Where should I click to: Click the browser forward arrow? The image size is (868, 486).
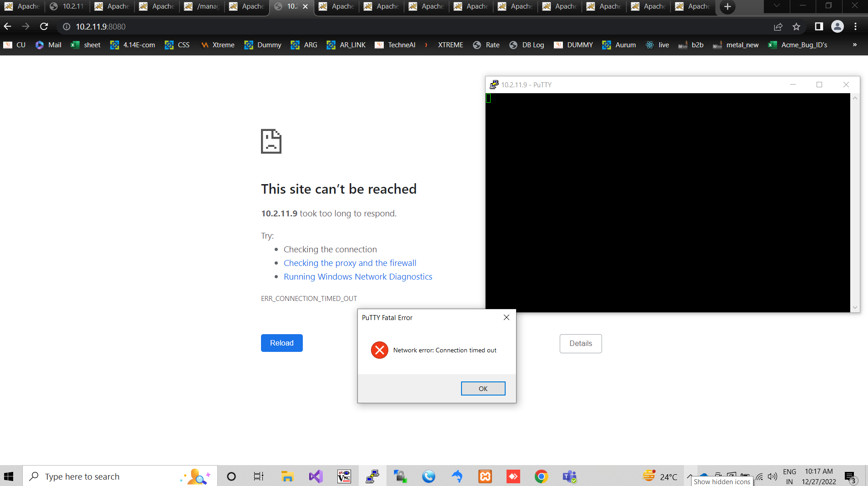[x=26, y=26]
